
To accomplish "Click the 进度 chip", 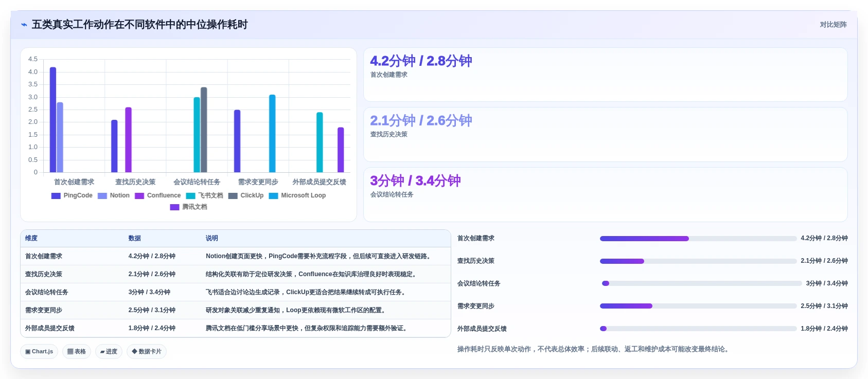I will 109,352.
